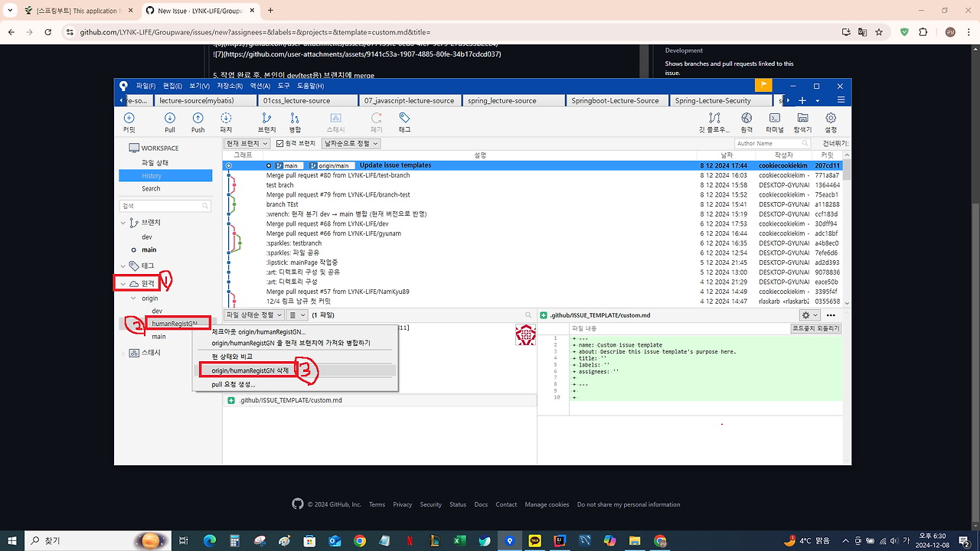Open the Manage cookies footer link
The image size is (980, 551).
pyautogui.click(x=547, y=504)
